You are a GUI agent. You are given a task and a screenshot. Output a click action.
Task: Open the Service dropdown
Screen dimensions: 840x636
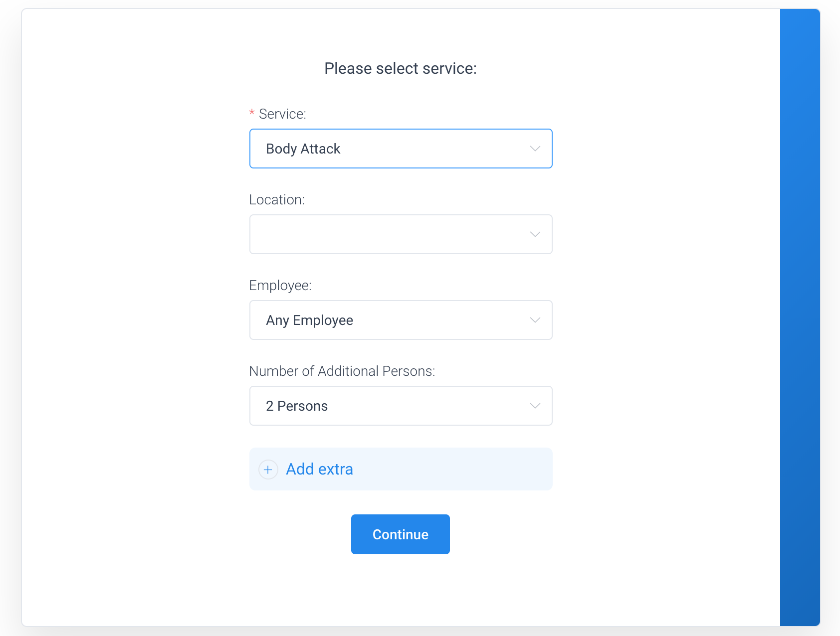click(x=401, y=148)
